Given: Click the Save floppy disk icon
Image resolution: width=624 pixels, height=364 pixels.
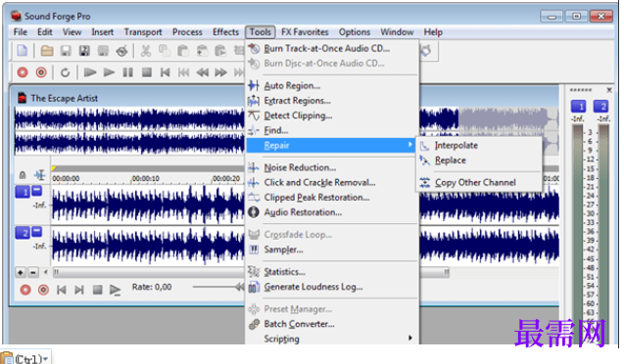Looking at the screenshot, I should click(66, 51).
